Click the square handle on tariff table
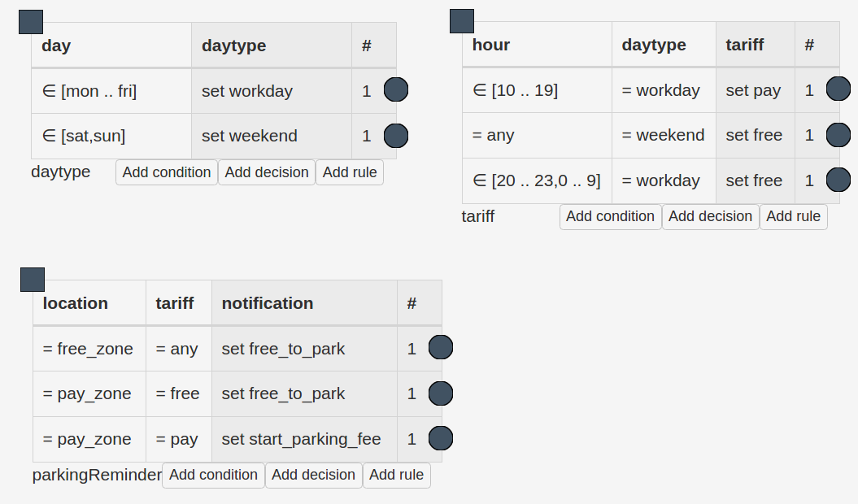The width and height of the screenshot is (858, 504). (x=462, y=21)
